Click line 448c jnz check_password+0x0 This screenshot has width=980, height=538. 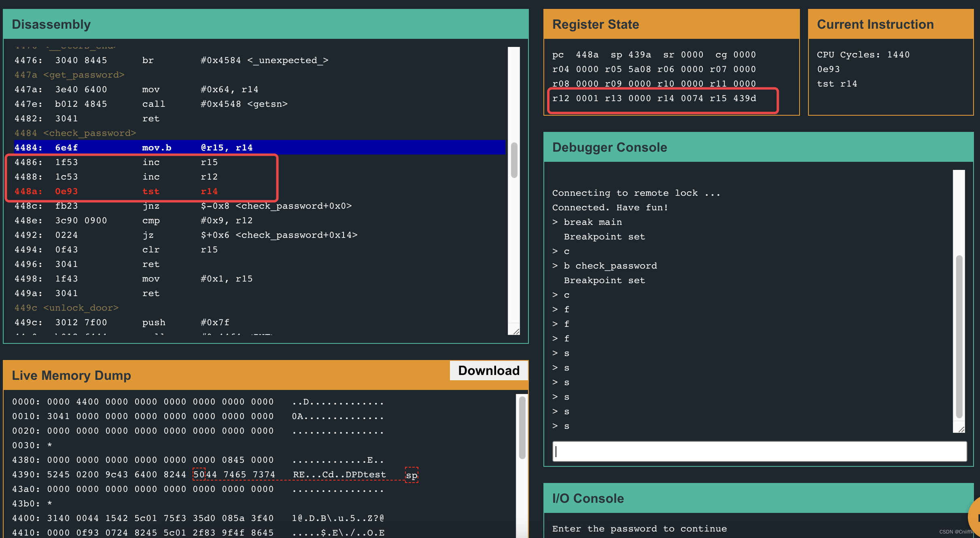[260, 206]
